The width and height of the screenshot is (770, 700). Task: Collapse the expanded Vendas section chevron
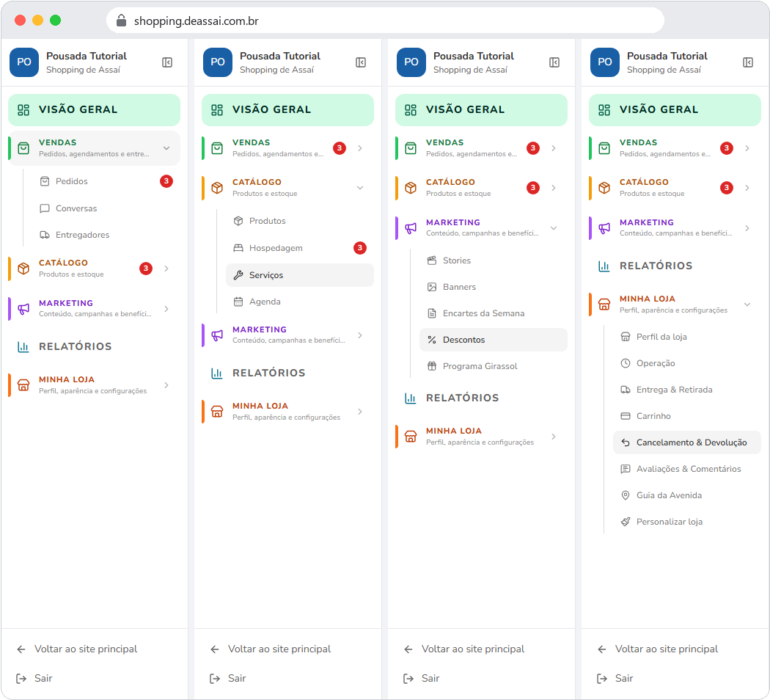tap(166, 148)
